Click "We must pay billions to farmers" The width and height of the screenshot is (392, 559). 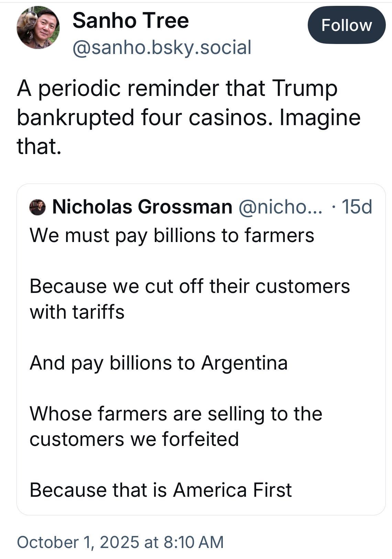pyautogui.click(x=172, y=235)
